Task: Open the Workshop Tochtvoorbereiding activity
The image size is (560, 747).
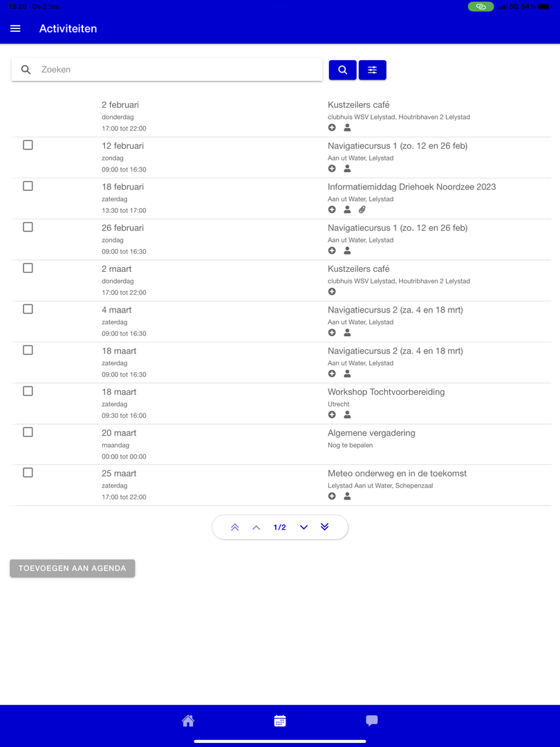Action: [x=386, y=392]
